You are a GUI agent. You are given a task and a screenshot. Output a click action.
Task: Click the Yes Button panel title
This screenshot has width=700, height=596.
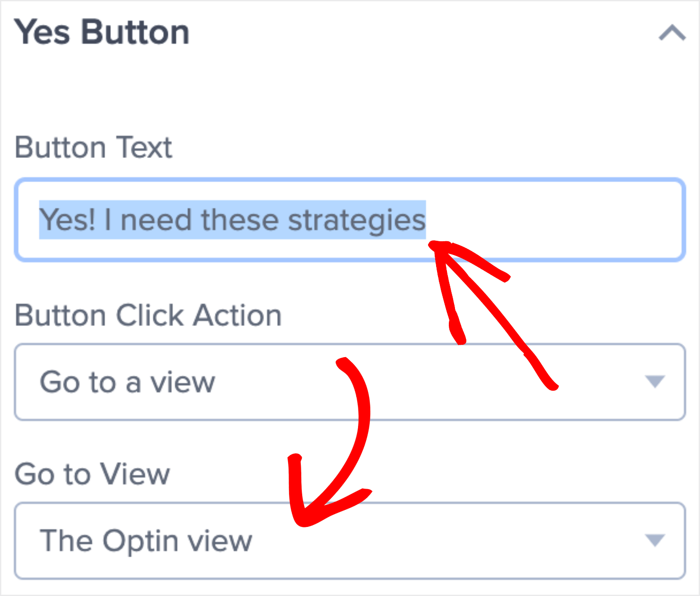tap(102, 31)
